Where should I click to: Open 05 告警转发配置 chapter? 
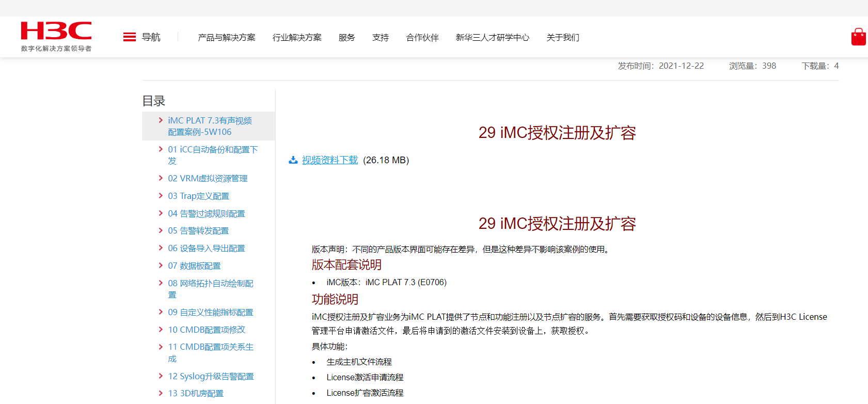198,230
